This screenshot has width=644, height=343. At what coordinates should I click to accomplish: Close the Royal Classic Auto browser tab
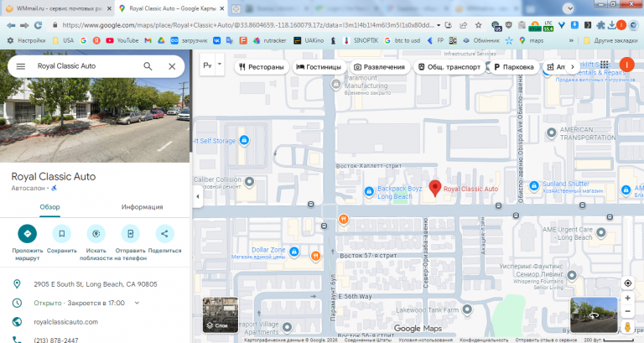[221, 8]
